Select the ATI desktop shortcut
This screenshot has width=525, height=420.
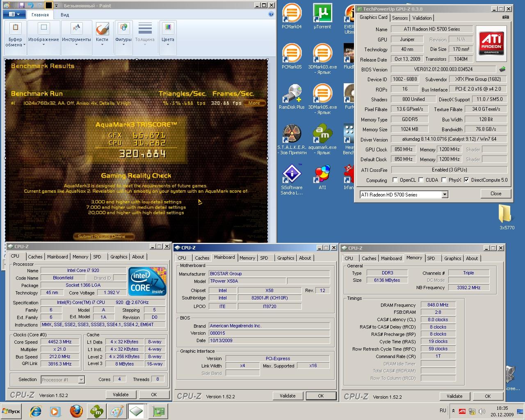[x=322, y=177]
